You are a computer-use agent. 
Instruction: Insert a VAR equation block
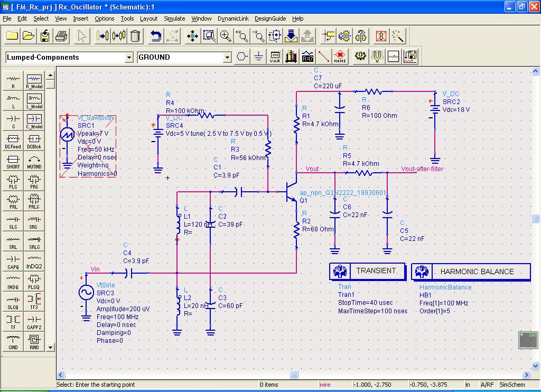click(275, 56)
